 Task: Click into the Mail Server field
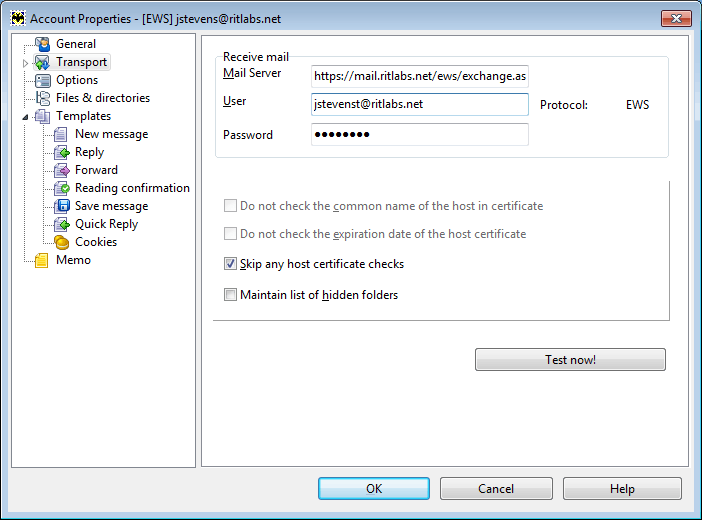click(x=419, y=76)
